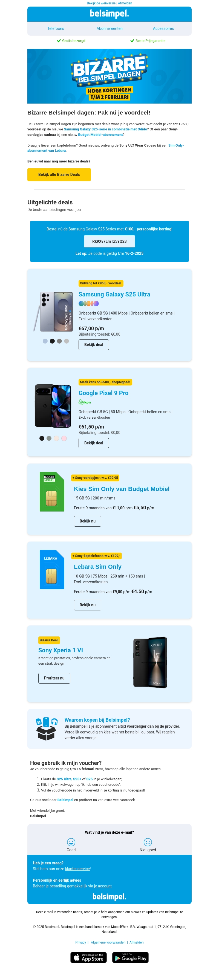The width and height of the screenshot is (219, 980).
Task: Click the KPN provider logo
Action: coord(85,402)
